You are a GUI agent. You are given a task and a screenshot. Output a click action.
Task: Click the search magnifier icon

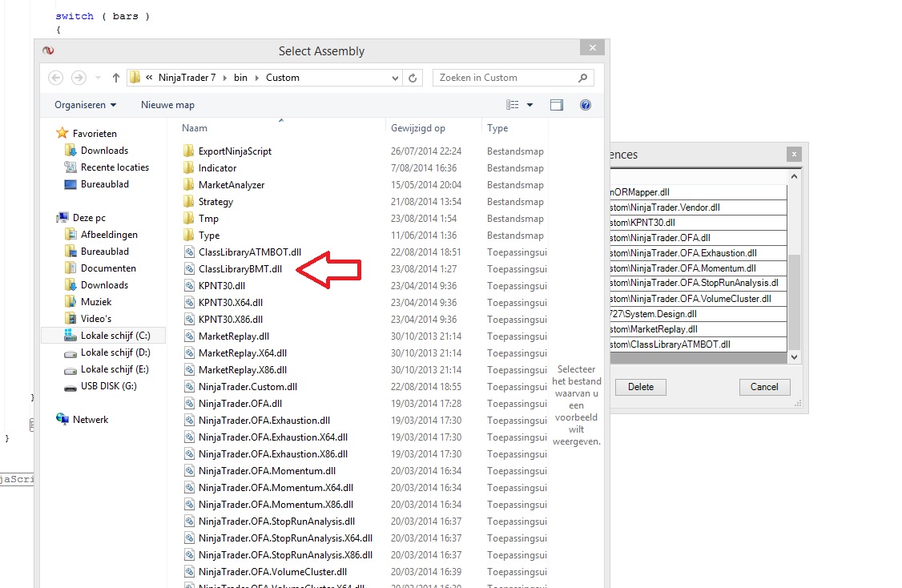tap(582, 78)
